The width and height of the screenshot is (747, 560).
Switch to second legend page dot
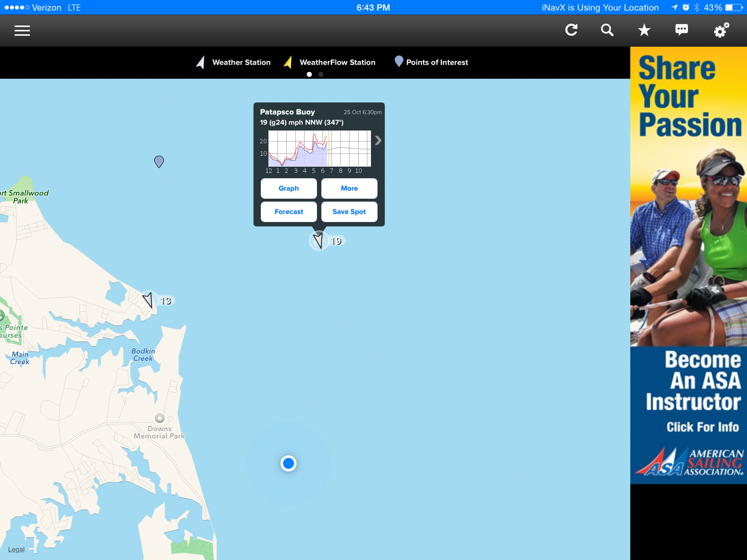coord(321,74)
